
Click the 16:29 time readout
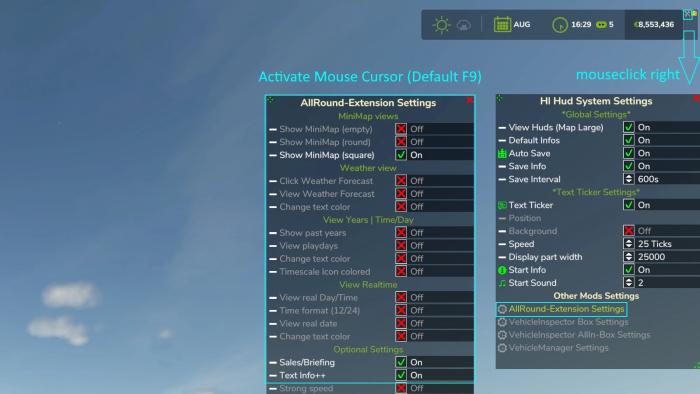tap(581, 25)
